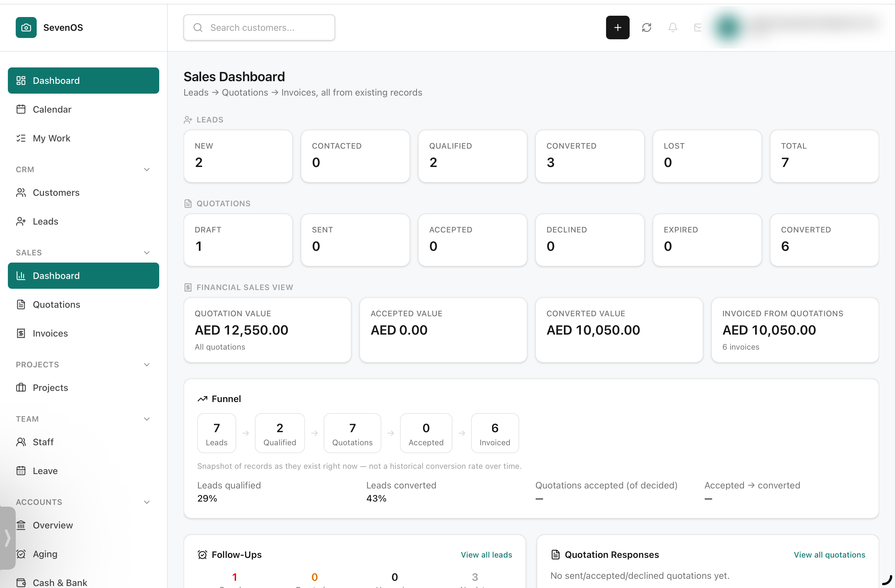
Task: Collapse the TEAM section chevron
Action: tap(147, 419)
